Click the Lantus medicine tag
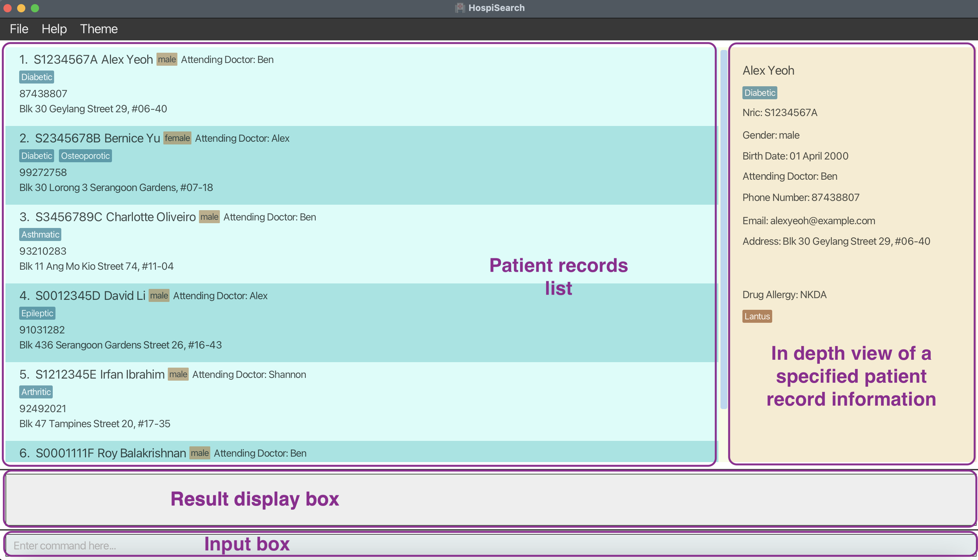 click(757, 316)
